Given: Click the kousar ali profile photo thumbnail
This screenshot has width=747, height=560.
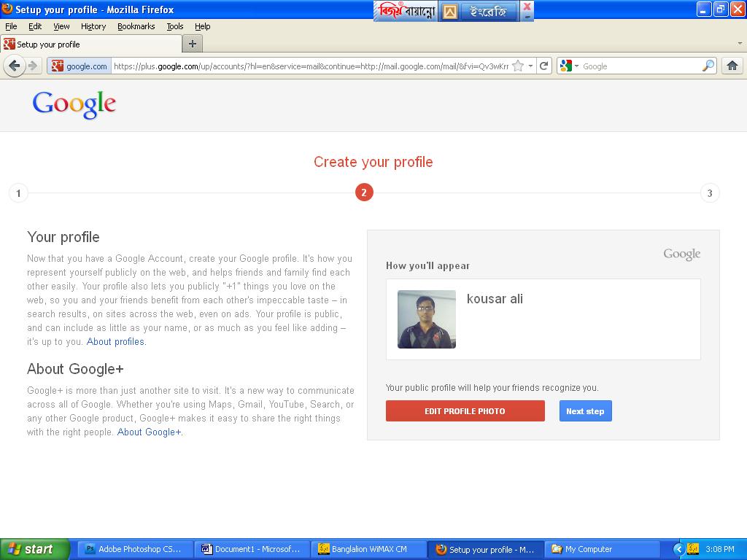Looking at the screenshot, I should click(x=427, y=319).
